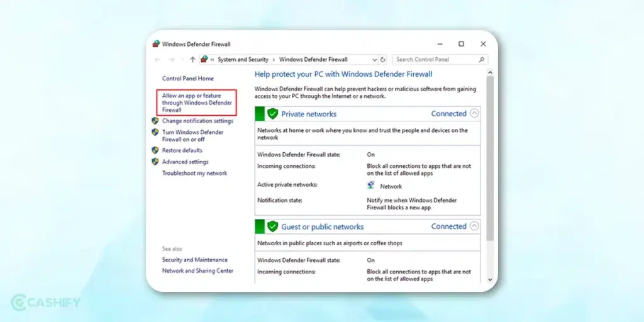This screenshot has height=322, width=644.
Task: Open System and Security breadcrumb
Action: pos(243,60)
